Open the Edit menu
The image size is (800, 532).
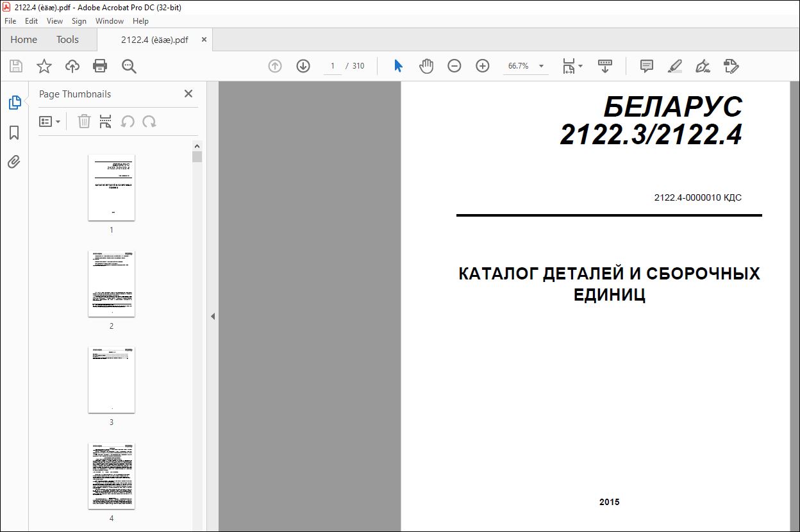(31, 21)
